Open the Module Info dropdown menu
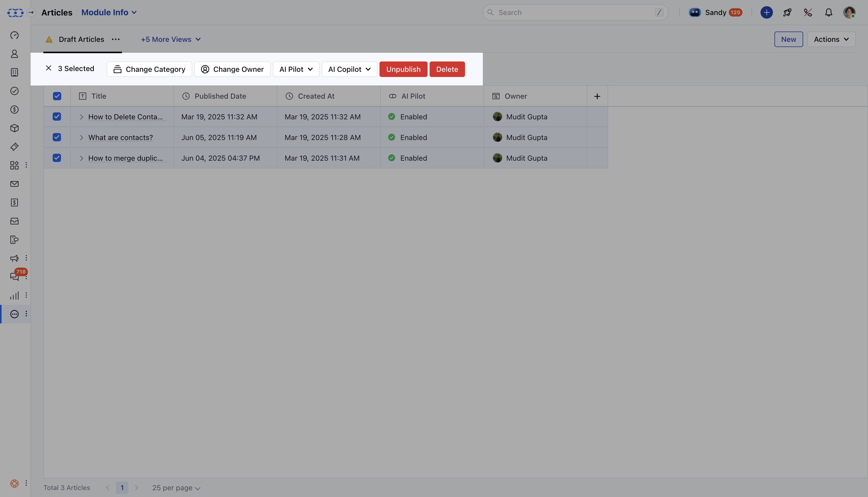This screenshot has width=868, height=497. pyautogui.click(x=109, y=13)
